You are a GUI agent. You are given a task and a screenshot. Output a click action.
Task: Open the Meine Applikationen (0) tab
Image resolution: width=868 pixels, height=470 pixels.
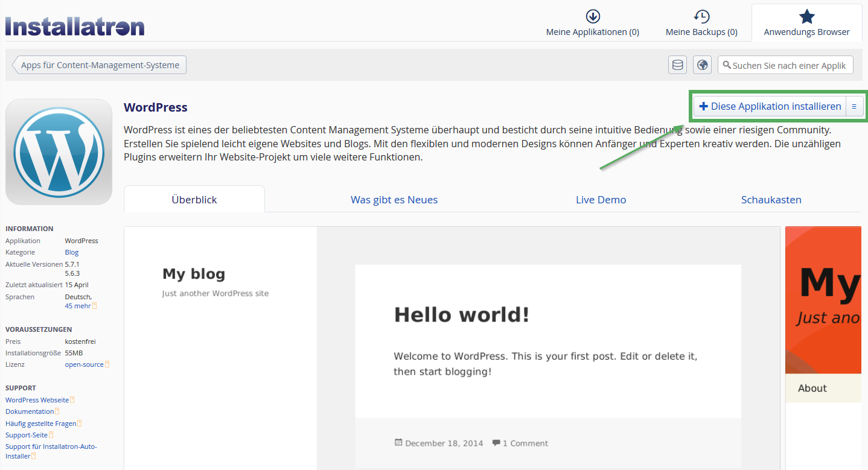click(593, 23)
